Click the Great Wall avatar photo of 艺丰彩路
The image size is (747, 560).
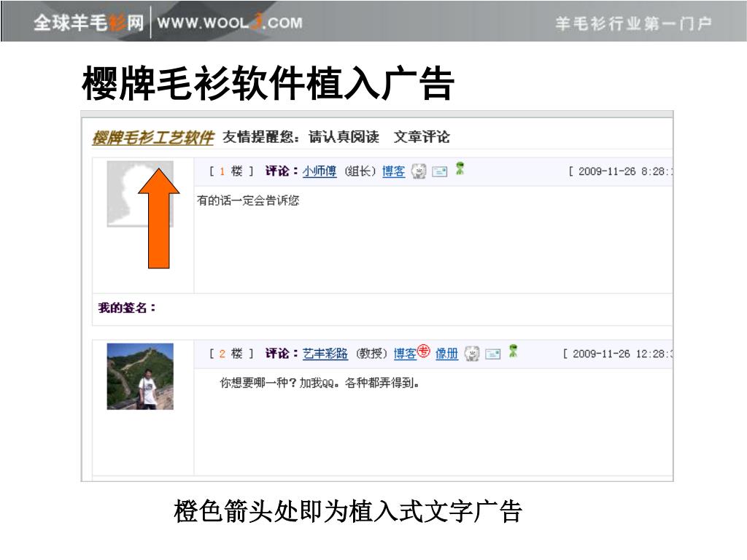(140, 376)
